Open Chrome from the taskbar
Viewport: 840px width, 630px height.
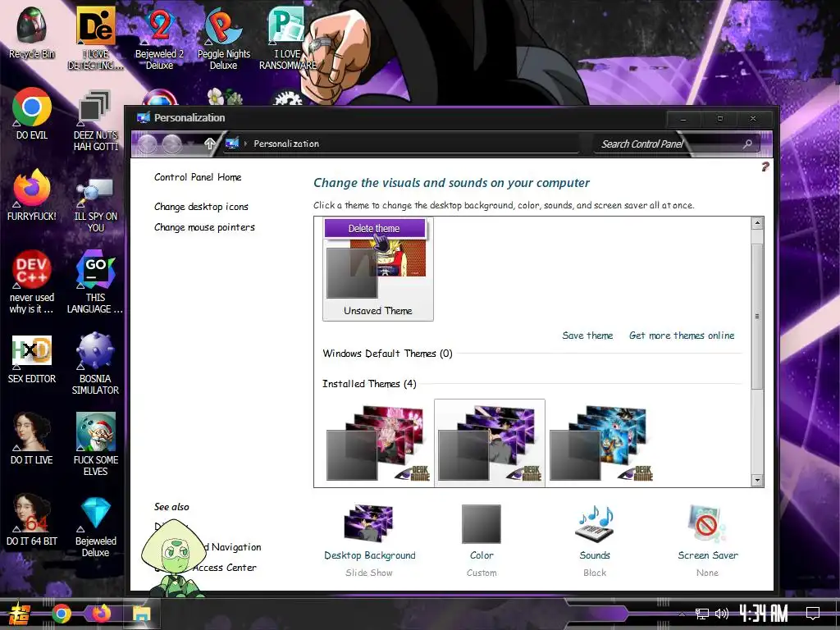(x=62, y=614)
